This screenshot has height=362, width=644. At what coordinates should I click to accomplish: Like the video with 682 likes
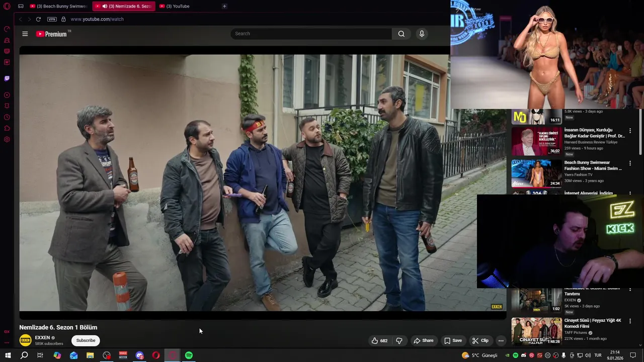(379, 340)
